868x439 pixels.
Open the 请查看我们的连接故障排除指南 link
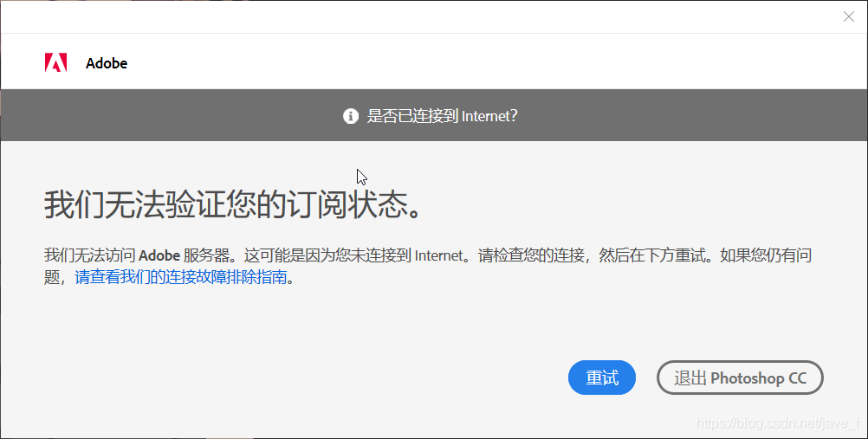[x=181, y=277]
